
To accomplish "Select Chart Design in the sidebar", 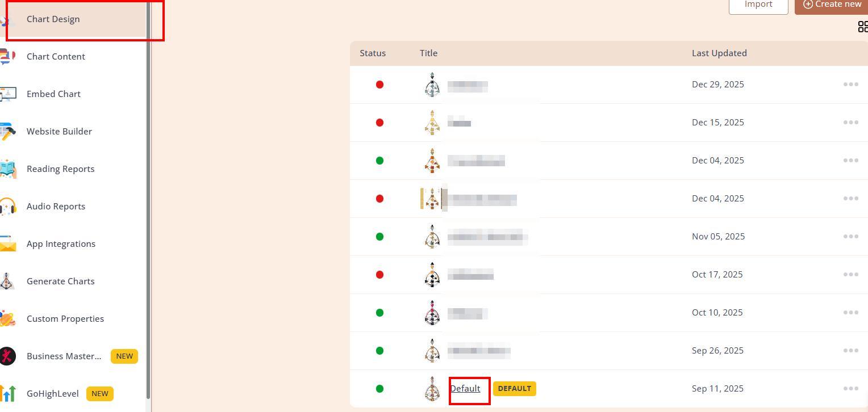I will (x=53, y=19).
